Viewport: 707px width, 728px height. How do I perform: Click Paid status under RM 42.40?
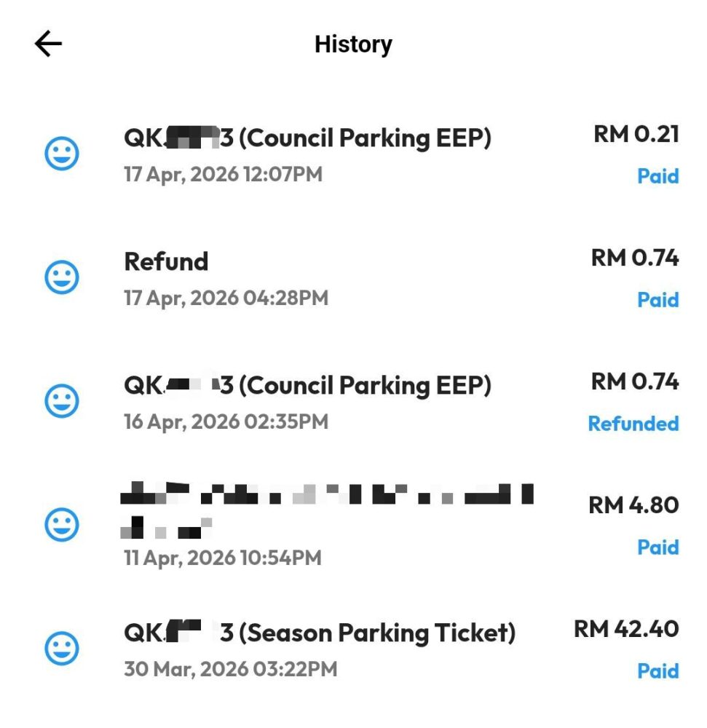657,670
